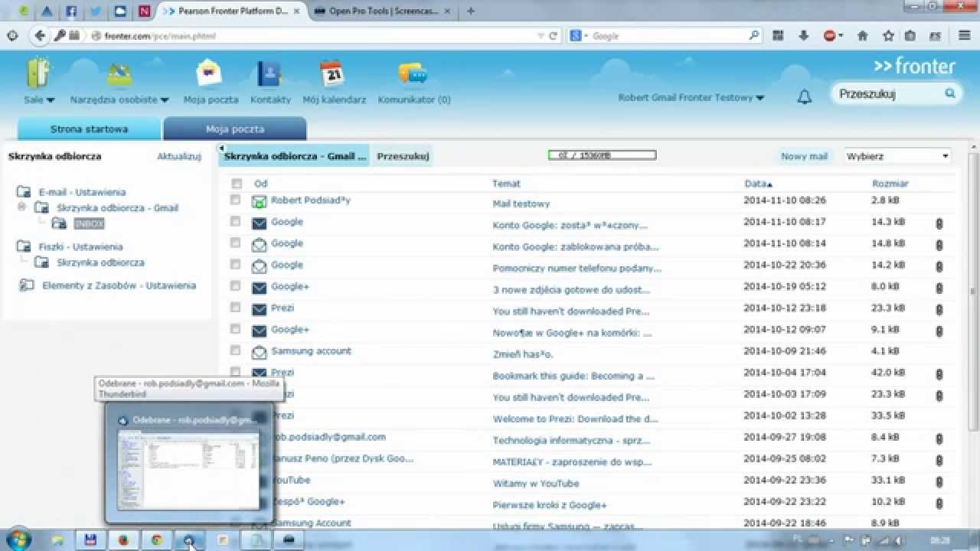The height and width of the screenshot is (551, 980).
Task: Tick checkbox for Google 08:14 mail
Action: [x=236, y=243]
